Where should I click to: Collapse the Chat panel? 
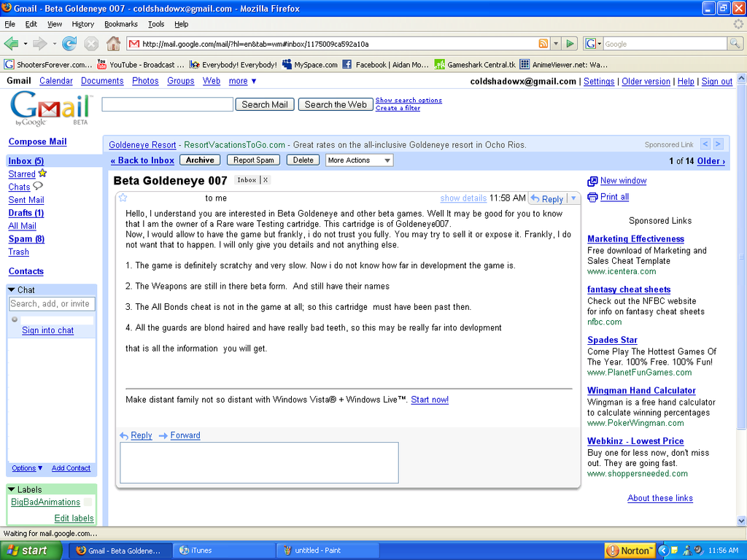point(12,290)
